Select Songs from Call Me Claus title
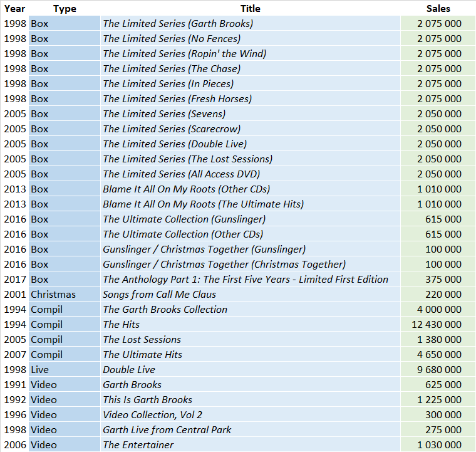Image resolution: width=476 pixels, height=452 pixels. pos(159,295)
